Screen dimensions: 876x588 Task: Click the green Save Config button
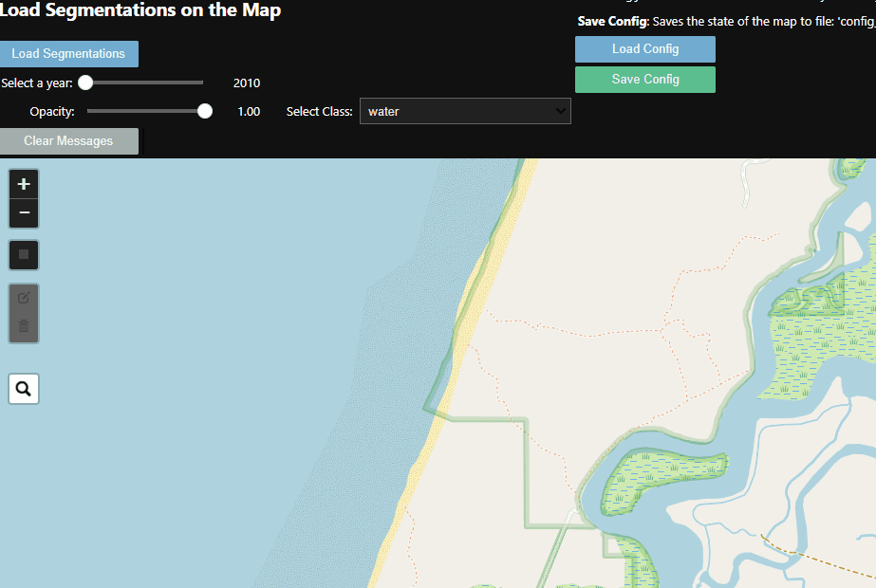coord(644,80)
